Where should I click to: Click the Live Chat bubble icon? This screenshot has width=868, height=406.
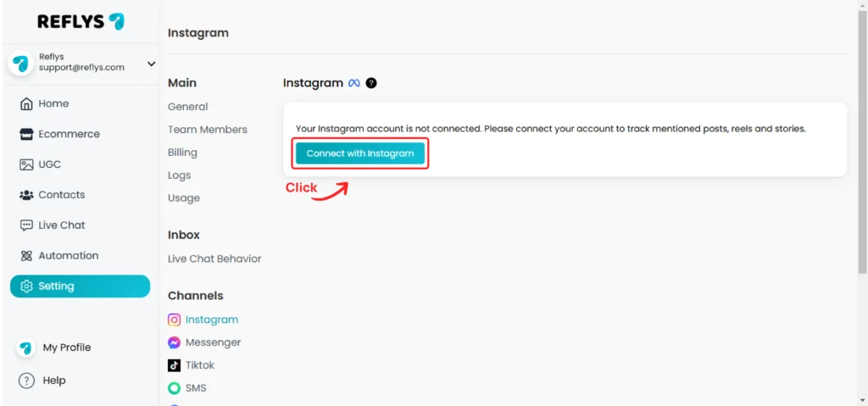pyautogui.click(x=26, y=225)
